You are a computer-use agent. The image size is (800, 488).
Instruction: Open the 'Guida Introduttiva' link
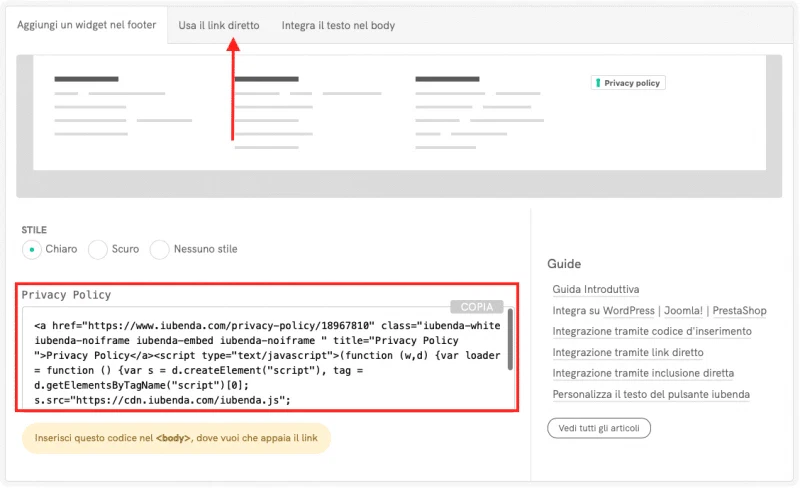click(x=595, y=289)
